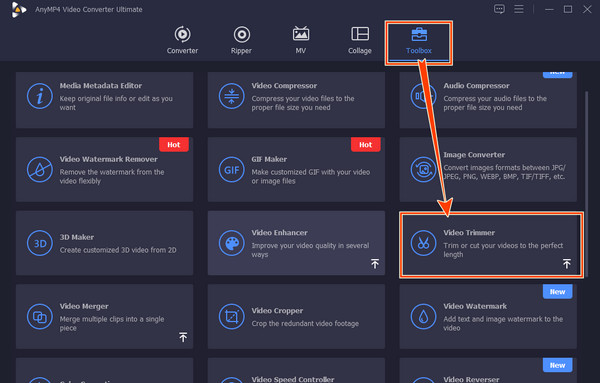Click "Make customized GIF" description

click(311, 176)
